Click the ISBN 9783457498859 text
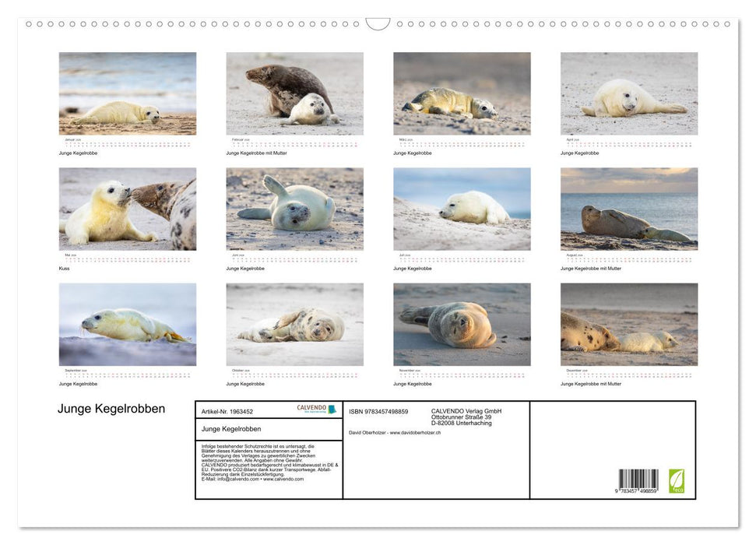This screenshot has width=756, height=545. click(x=378, y=411)
